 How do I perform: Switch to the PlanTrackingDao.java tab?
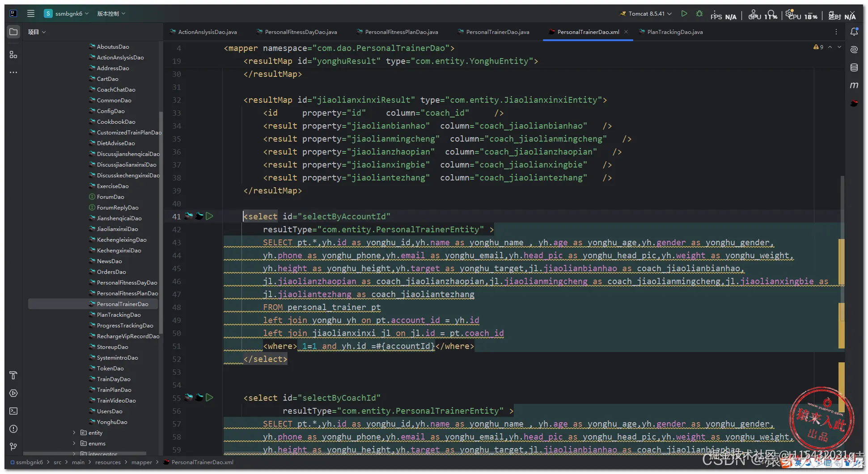[x=674, y=32]
